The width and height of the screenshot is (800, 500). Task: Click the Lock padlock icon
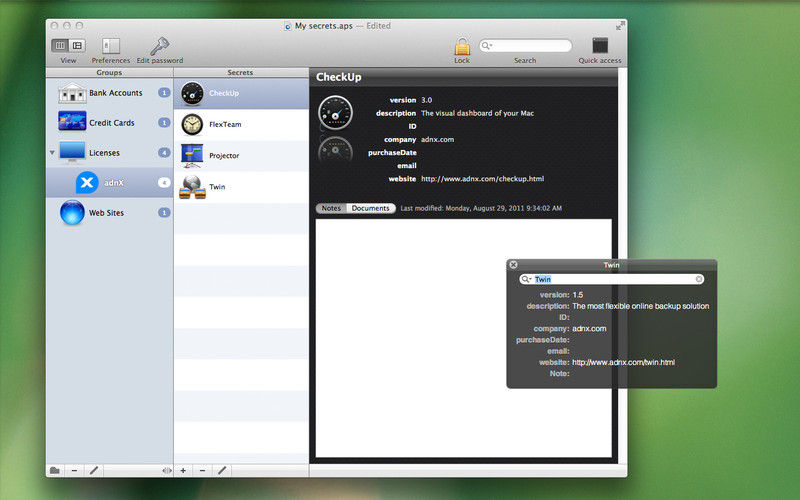pos(462,46)
